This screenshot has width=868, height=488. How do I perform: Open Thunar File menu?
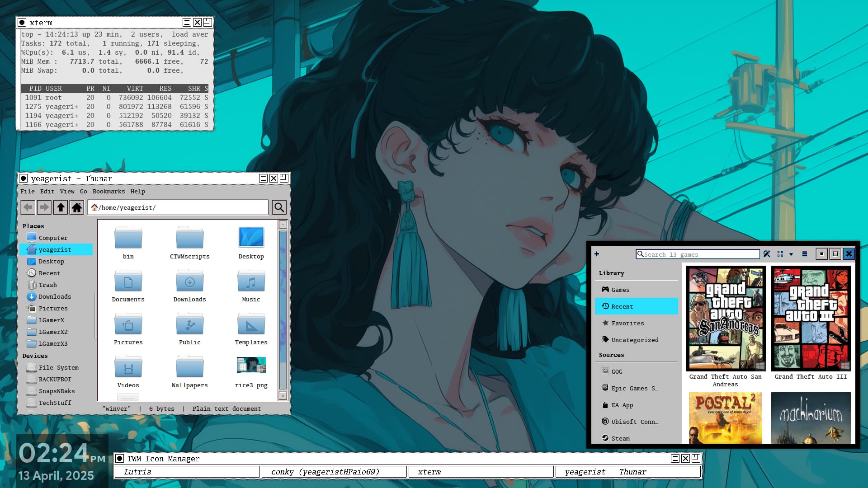pos(28,191)
